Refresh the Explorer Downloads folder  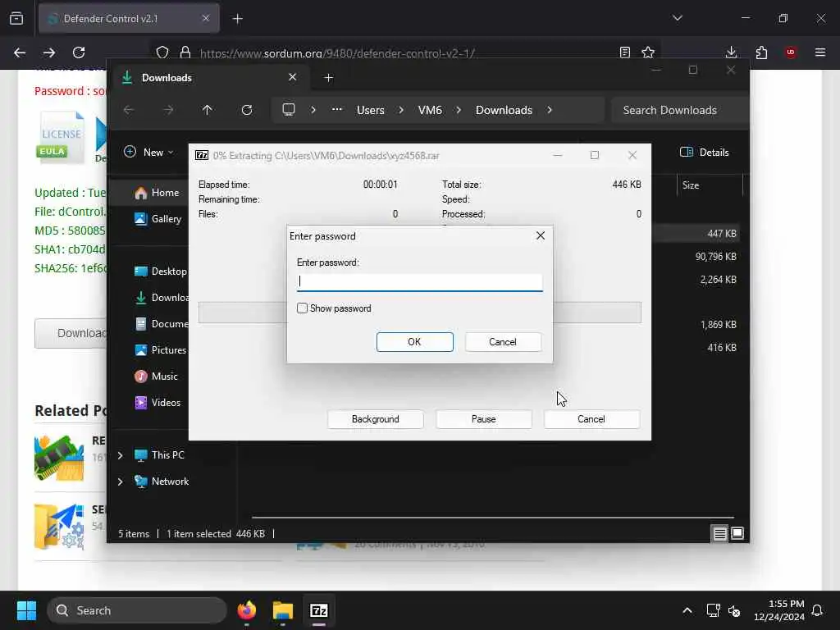click(x=247, y=110)
